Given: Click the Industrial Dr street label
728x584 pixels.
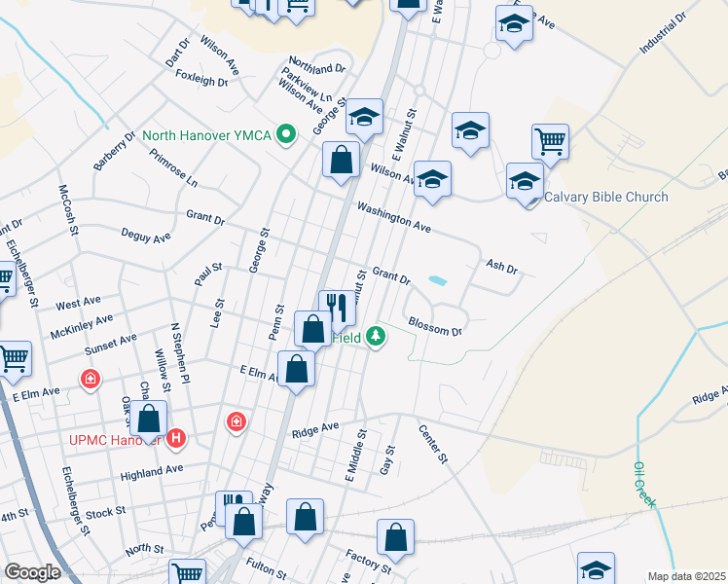Looking at the screenshot, I should coord(663,32).
